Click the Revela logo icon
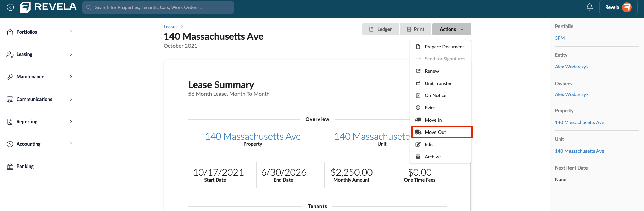This screenshot has height=211, width=644. [x=25, y=7]
